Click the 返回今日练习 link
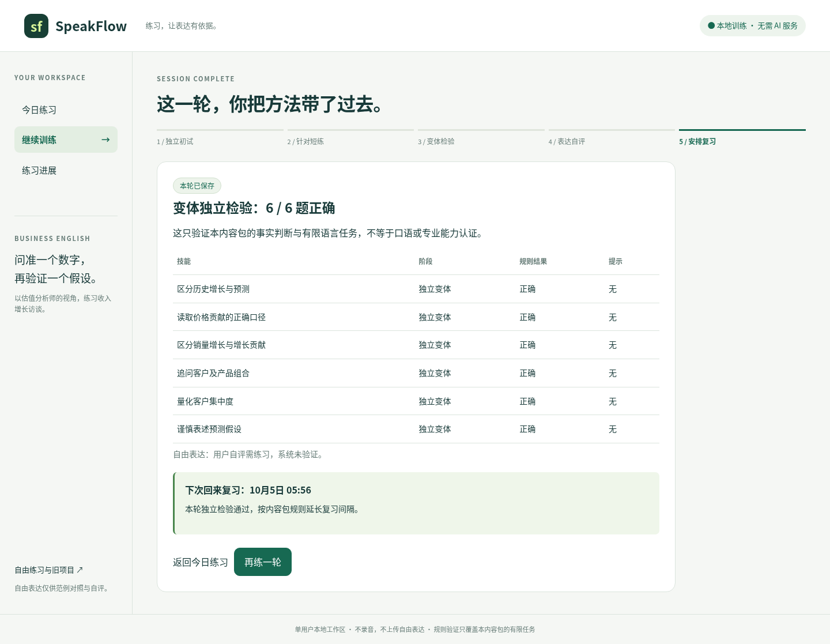 (x=201, y=562)
